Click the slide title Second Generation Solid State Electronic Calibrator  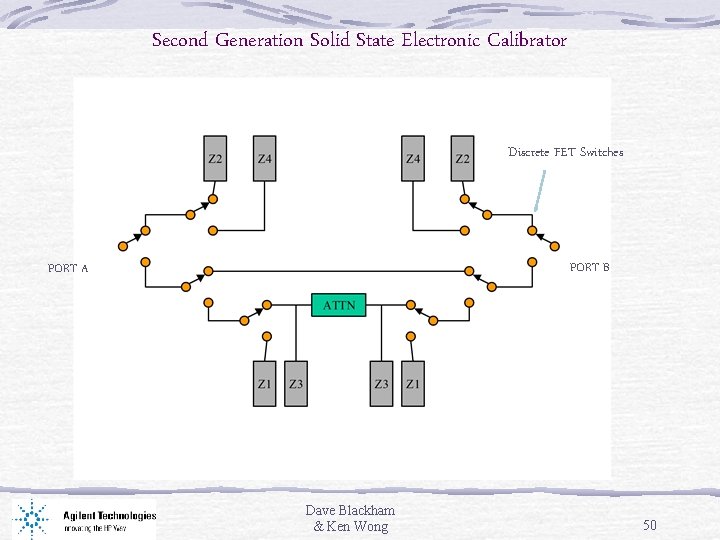point(359,40)
